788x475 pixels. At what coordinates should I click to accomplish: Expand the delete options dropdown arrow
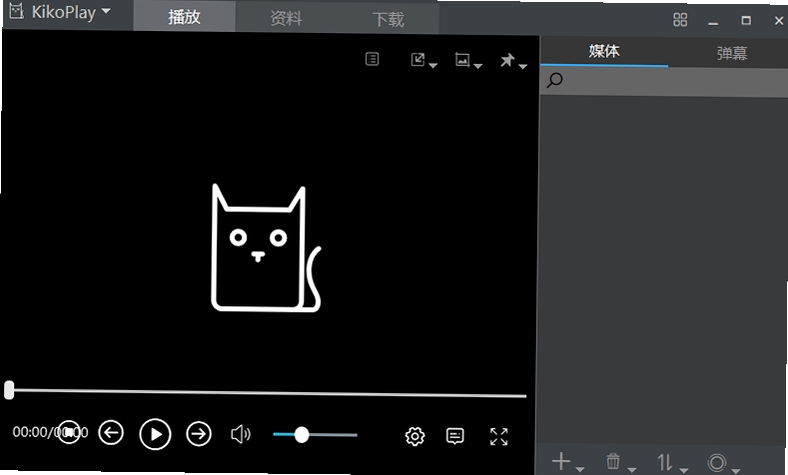point(631,470)
